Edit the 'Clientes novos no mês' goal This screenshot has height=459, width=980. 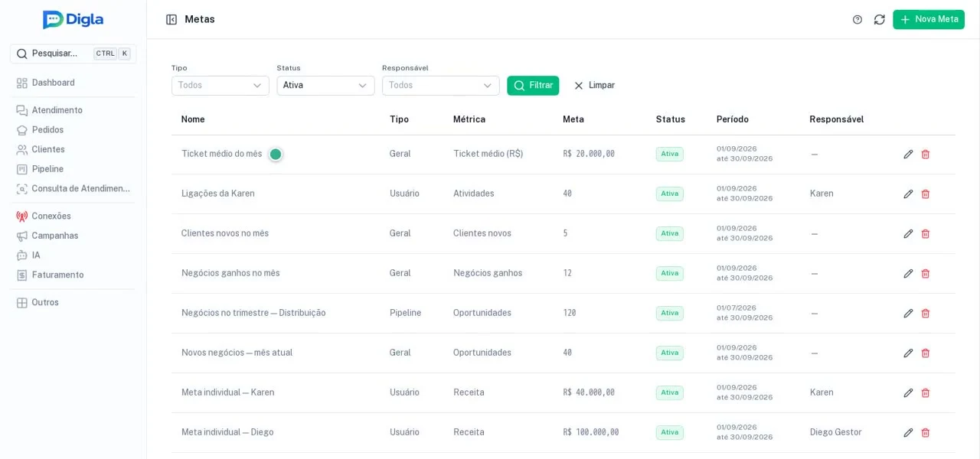point(908,234)
